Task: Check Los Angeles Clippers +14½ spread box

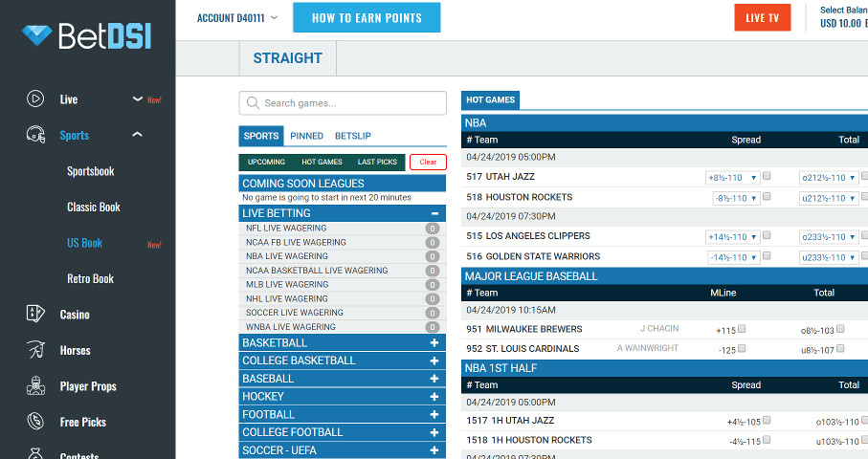Action: (767, 235)
